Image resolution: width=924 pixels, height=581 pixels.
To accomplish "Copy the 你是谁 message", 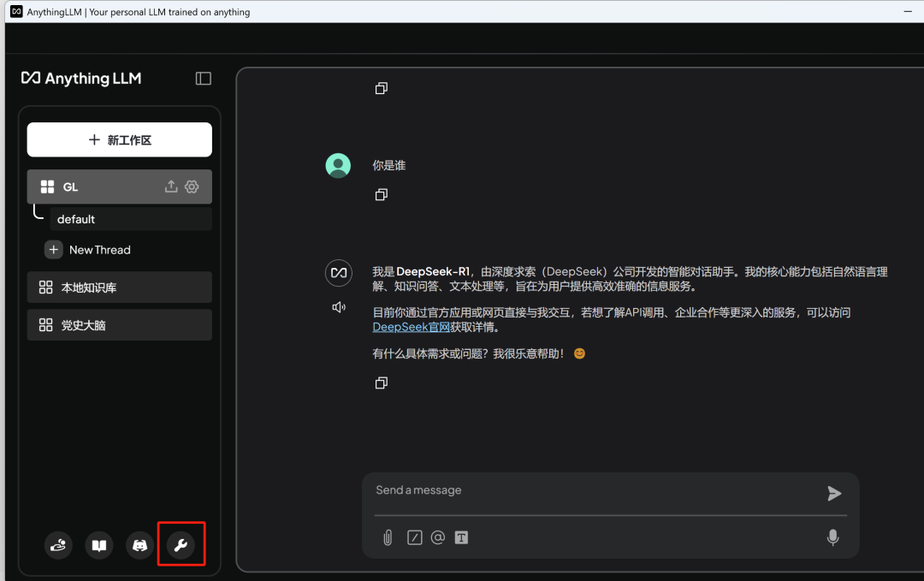I will point(382,194).
